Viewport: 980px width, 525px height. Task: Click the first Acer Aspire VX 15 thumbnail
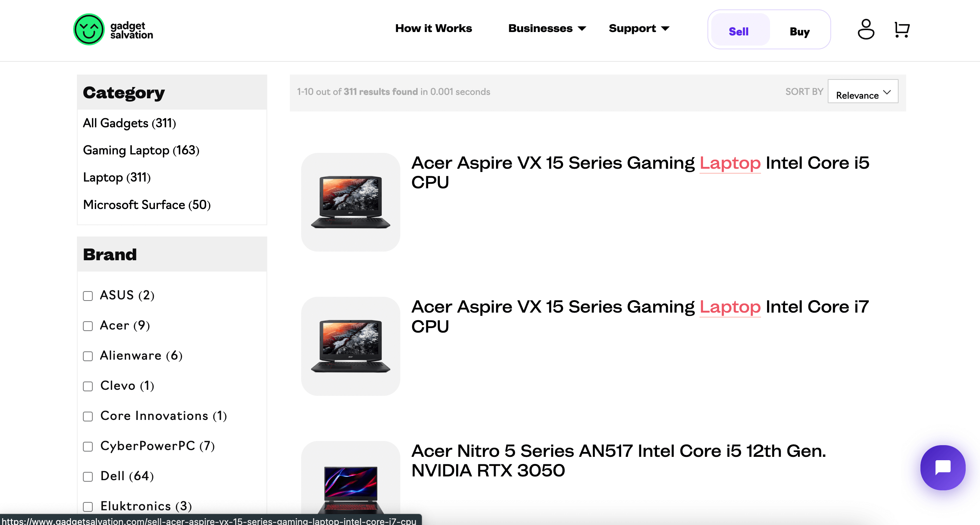pos(351,202)
